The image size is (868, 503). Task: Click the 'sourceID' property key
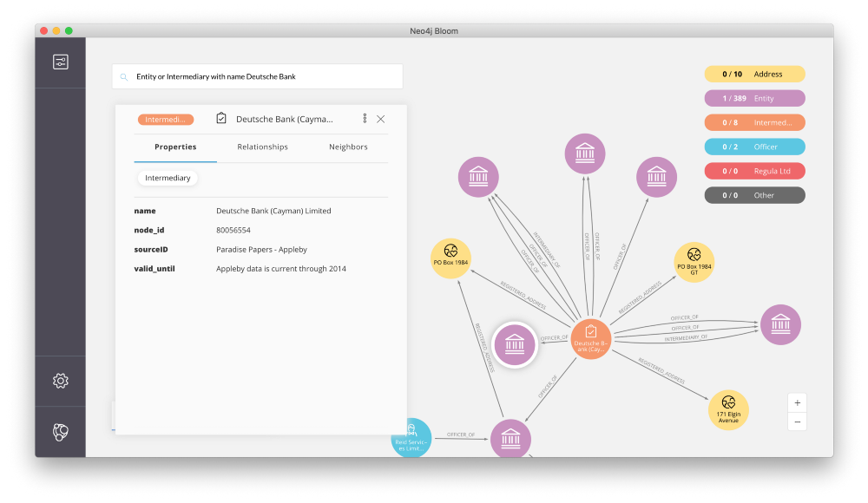150,250
